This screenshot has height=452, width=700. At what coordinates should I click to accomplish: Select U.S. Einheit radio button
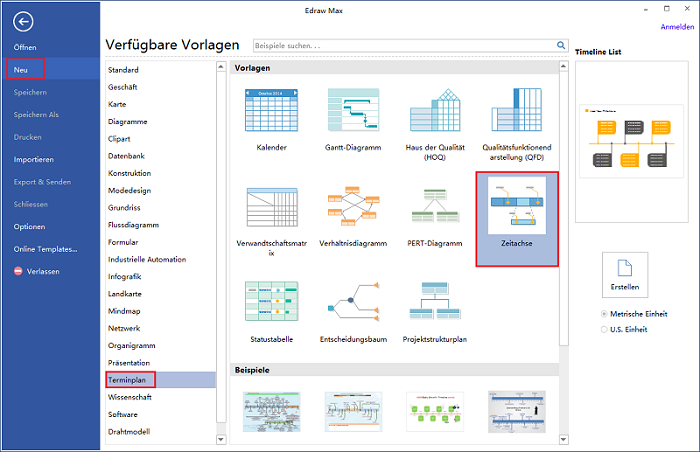click(x=604, y=330)
